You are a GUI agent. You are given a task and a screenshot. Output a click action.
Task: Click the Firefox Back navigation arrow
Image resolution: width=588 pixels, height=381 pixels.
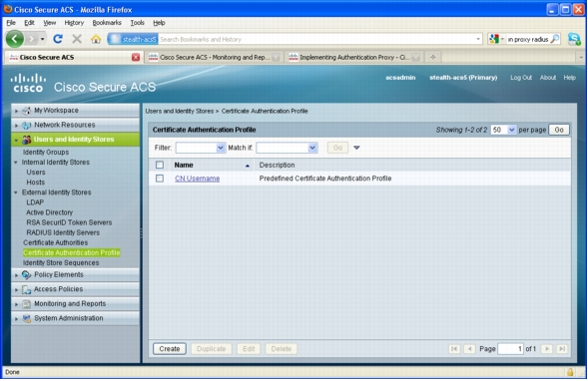click(15, 39)
